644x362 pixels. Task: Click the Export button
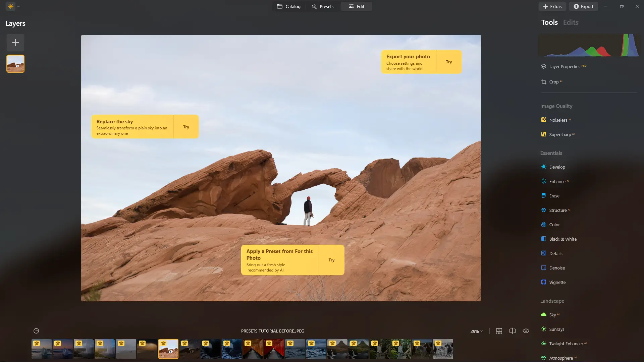(x=583, y=6)
